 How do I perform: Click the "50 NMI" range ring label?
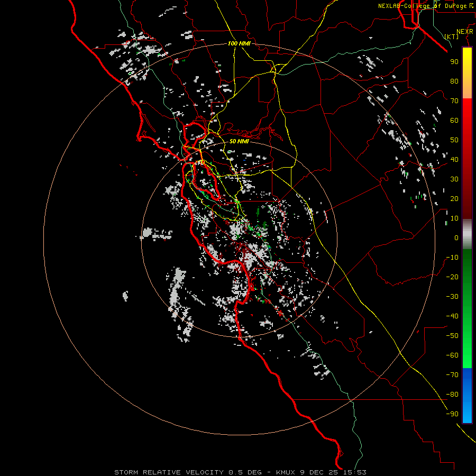tap(239, 141)
